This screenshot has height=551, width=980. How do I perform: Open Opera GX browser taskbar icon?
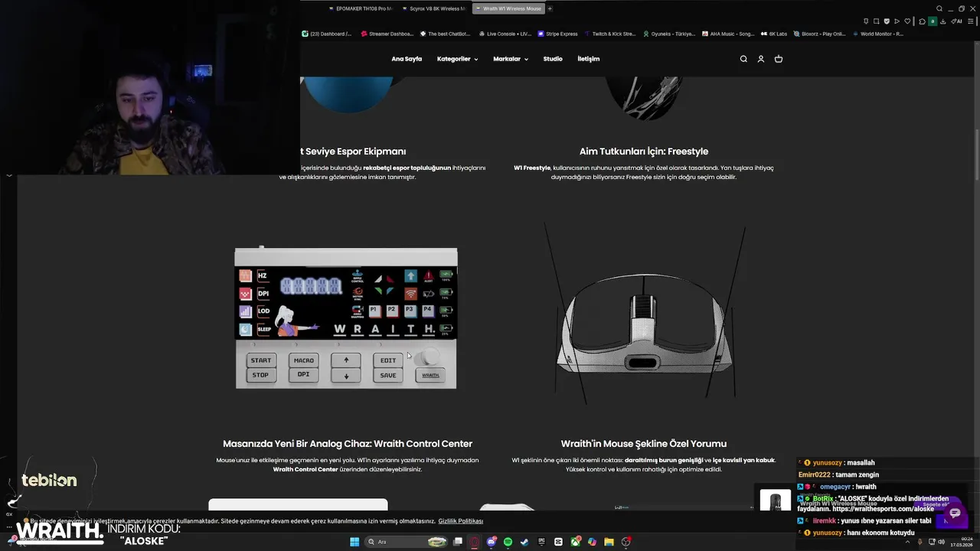(475, 542)
